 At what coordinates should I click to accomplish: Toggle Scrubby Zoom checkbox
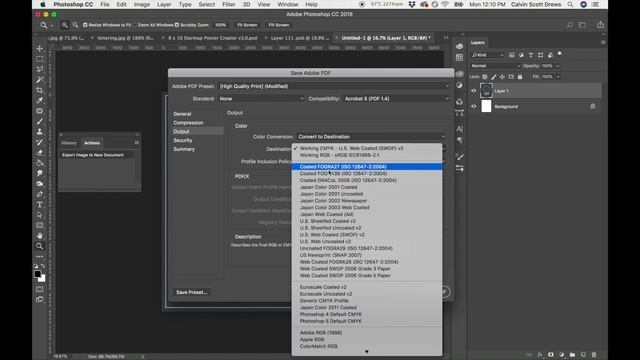[x=177, y=25]
